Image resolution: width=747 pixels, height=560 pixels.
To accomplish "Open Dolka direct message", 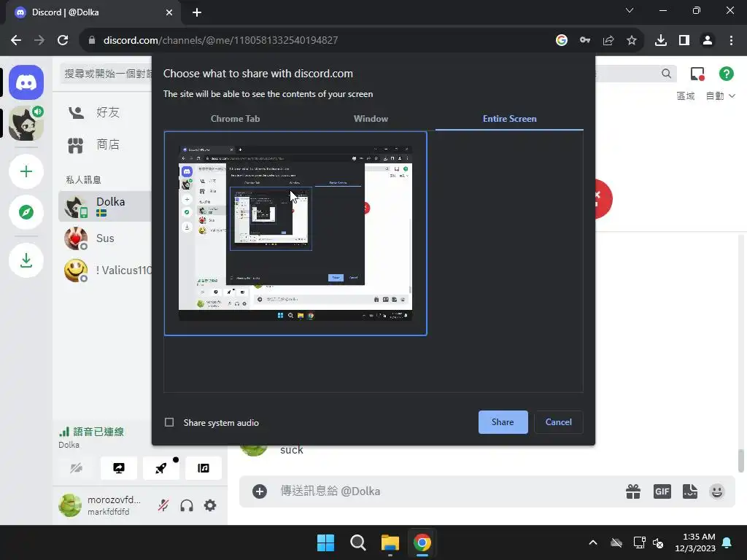I will [x=105, y=206].
